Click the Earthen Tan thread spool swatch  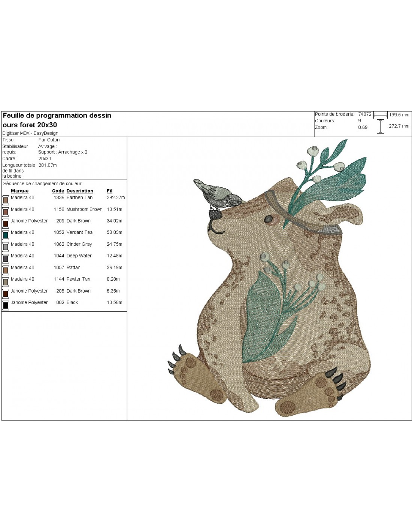(x=6, y=200)
